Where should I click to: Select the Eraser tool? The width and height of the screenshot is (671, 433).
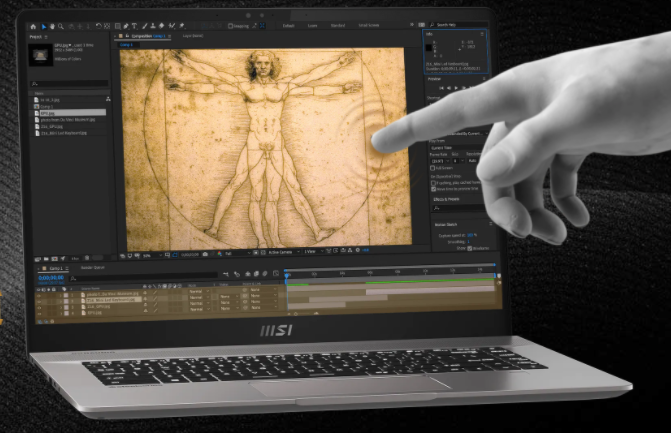point(161,26)
